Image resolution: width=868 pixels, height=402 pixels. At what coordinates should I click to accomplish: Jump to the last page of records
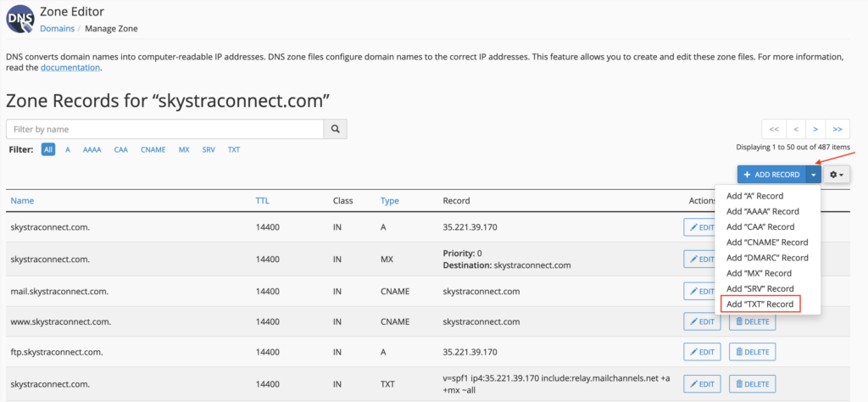tap(837, 129)
